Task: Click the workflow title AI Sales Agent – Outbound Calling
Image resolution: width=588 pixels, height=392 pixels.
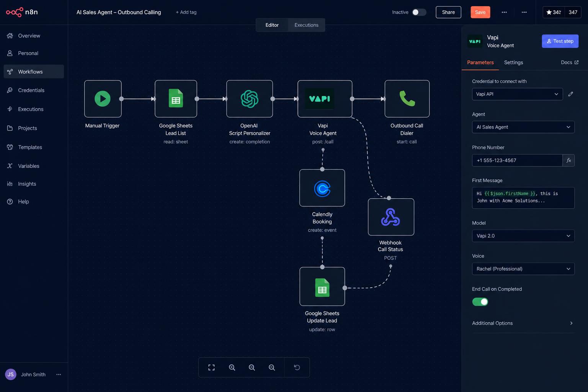Action: coord(119,12)
